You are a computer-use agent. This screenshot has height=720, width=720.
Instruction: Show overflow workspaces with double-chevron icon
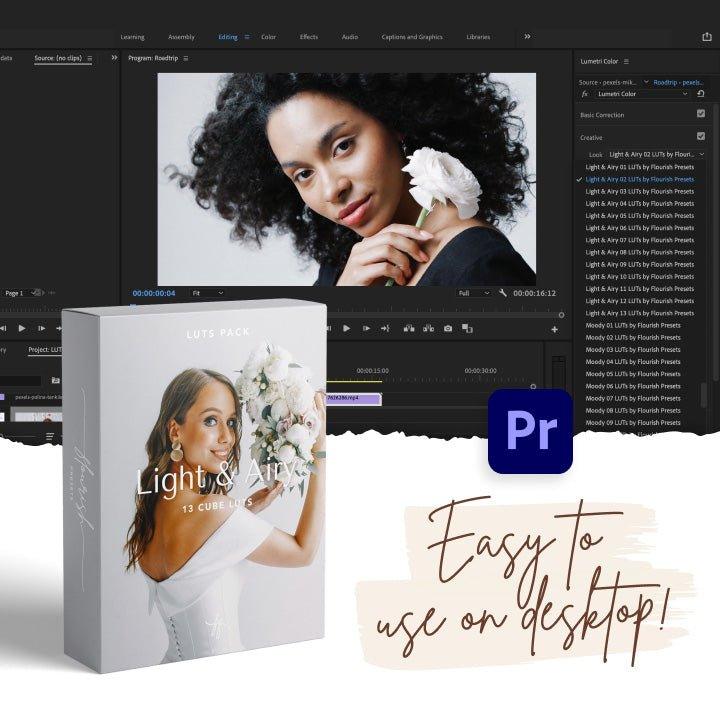click(527, 37)
